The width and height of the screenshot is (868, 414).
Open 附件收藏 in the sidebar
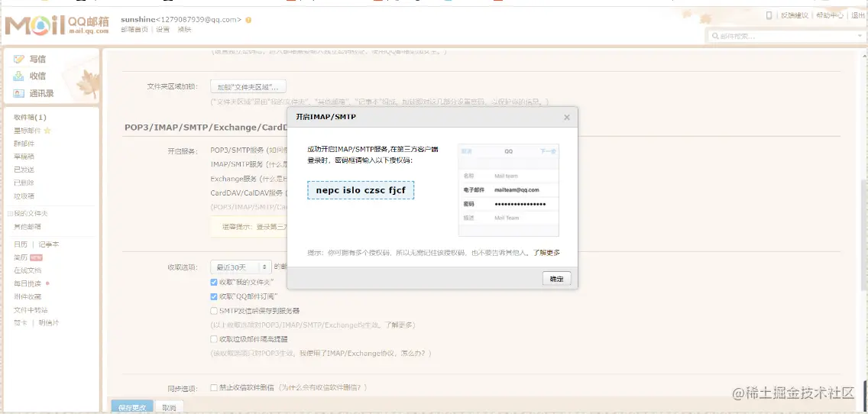click(x=28, y=296)
